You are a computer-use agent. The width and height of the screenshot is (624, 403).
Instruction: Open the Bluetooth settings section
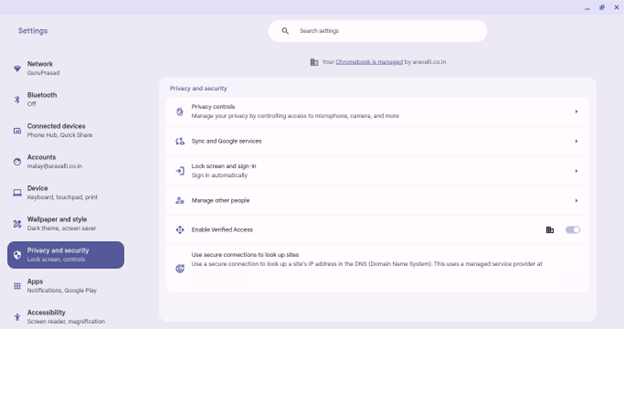[66, 99]
